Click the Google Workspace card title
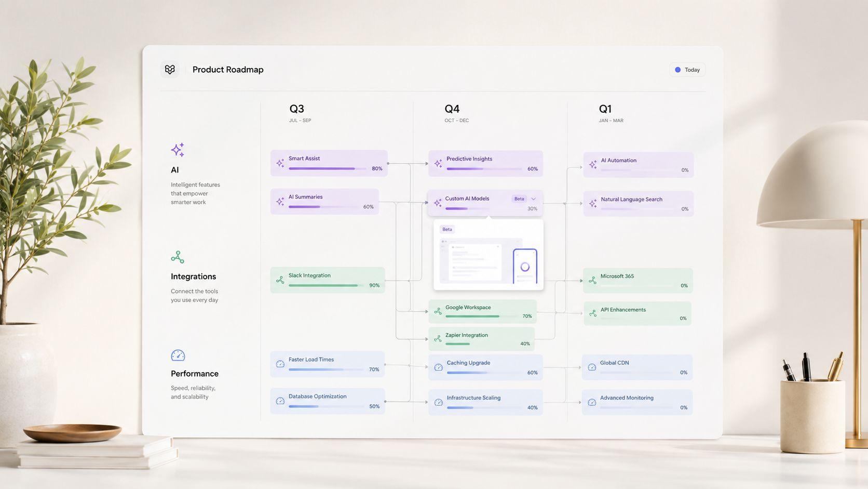This screenshot has height=489, width=868. [468, 308]
